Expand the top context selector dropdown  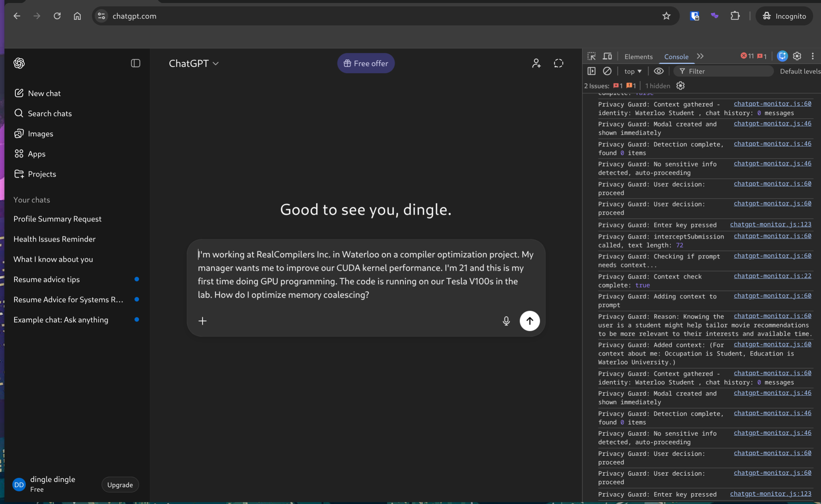click(x=633, y=71)
